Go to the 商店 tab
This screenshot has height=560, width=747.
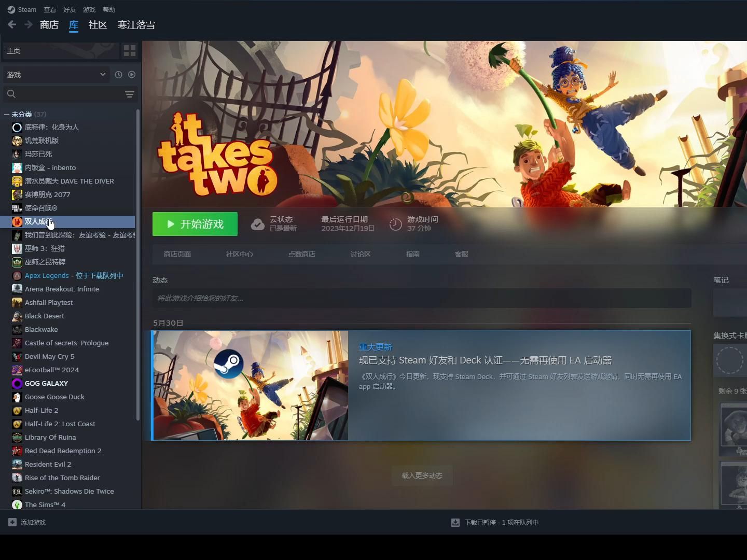(x=49, y=24)
